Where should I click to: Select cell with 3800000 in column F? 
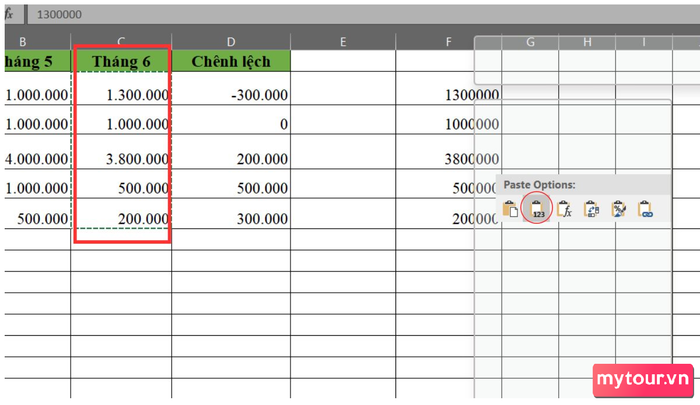[x=448, y=152]
